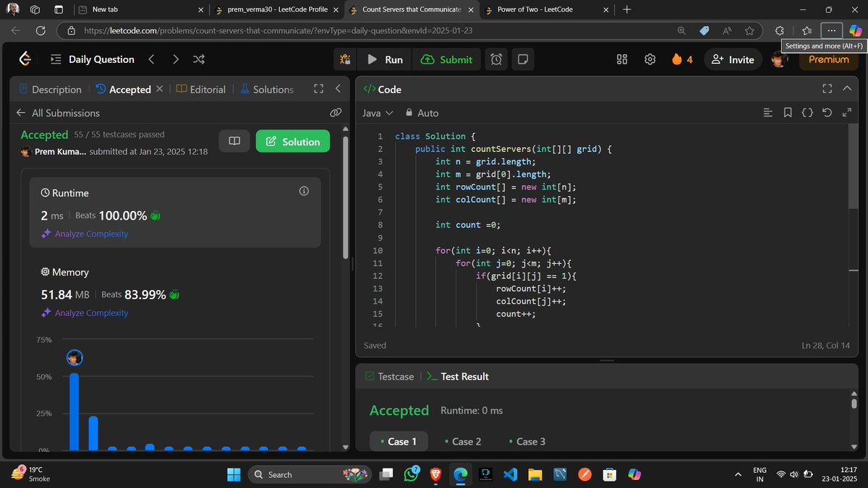Image resolution: width=868 pixels, height=488 pixels.
Task: Click the Submit button
Action: click(x=446, y=59)
